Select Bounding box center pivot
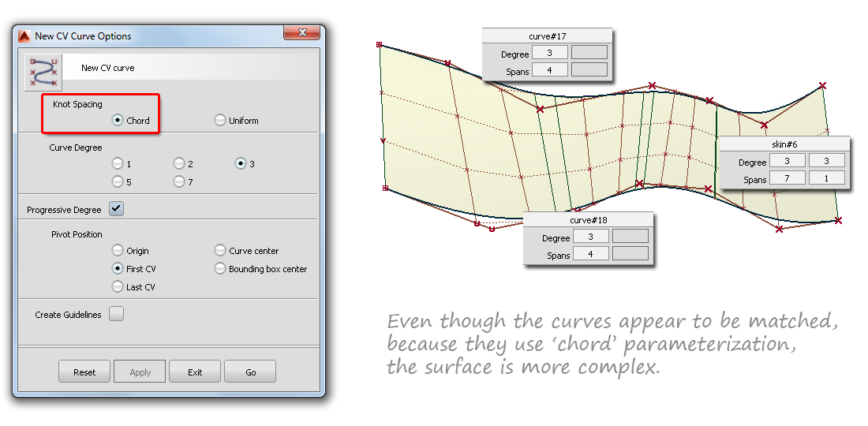The image size is (868, 426). [220, 269]
